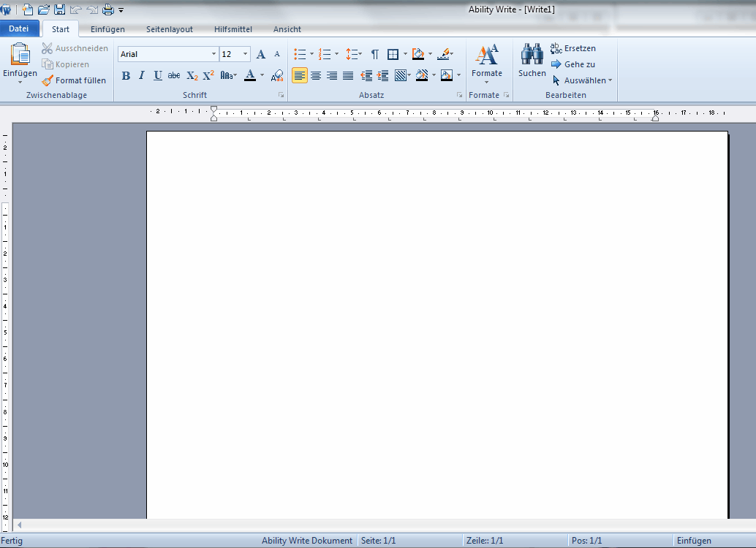Screen dimensions: 756x548
Task: Click the open folder icon in quick access toolbar
Action: 44,9
